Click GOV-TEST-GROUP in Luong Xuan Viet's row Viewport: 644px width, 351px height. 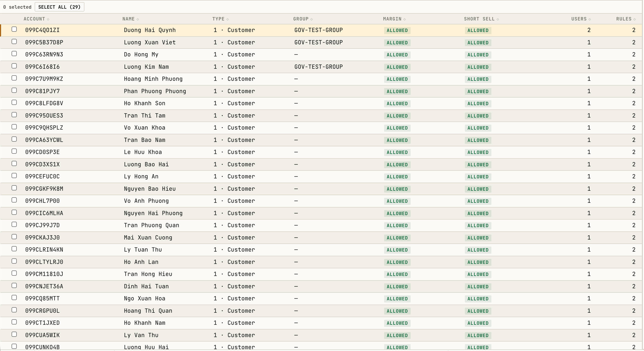point(319,42)
